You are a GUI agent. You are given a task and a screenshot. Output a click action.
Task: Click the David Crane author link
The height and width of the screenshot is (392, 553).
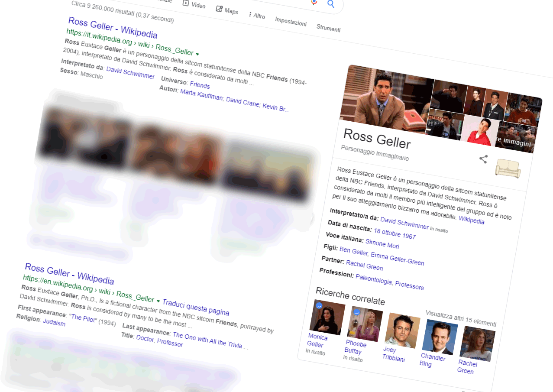pyautogui.click(x=243, y=102)
